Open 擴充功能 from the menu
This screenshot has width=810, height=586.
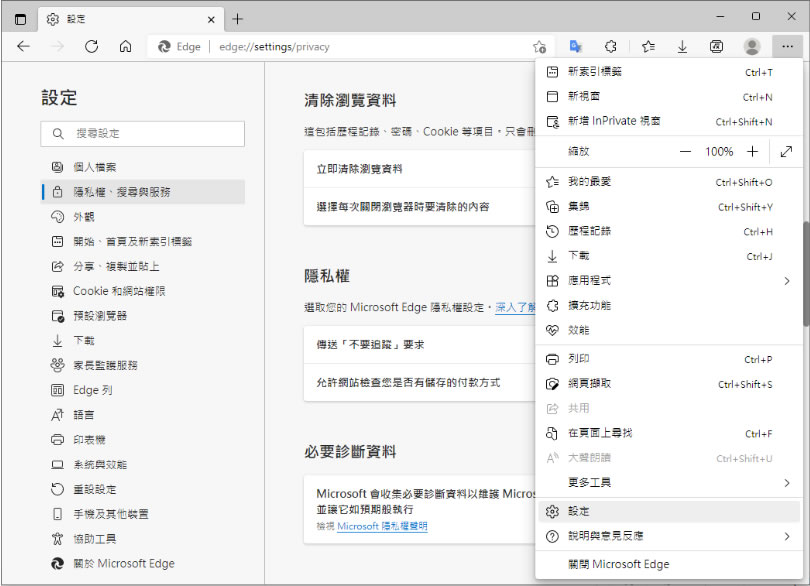668,306
